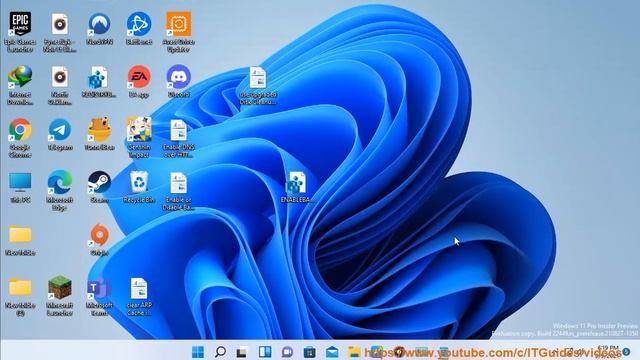Open the orange Avast Driver Updater icon
The width and height of the screenshot is (640, 360).
click(x=178, y=32)
